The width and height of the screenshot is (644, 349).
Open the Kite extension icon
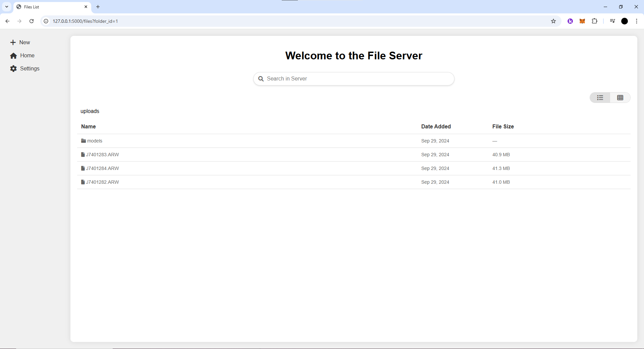[570, 21]
